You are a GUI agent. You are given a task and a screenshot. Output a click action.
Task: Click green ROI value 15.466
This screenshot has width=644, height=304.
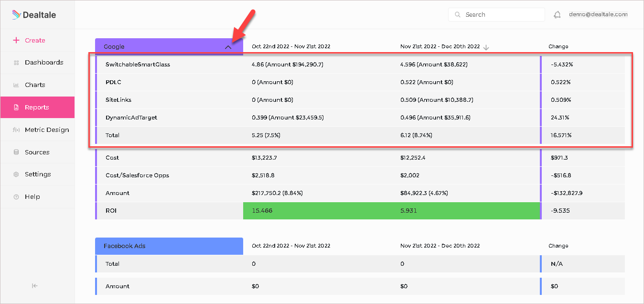click(262, 211)
